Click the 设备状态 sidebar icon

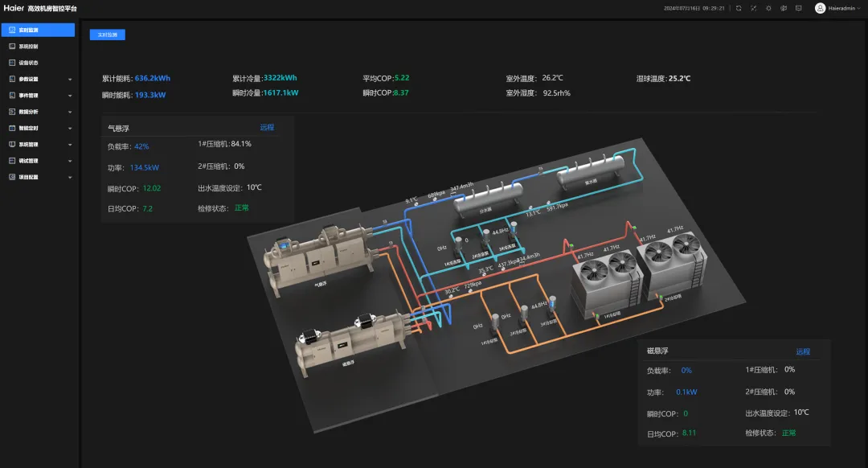click(11, 63)
